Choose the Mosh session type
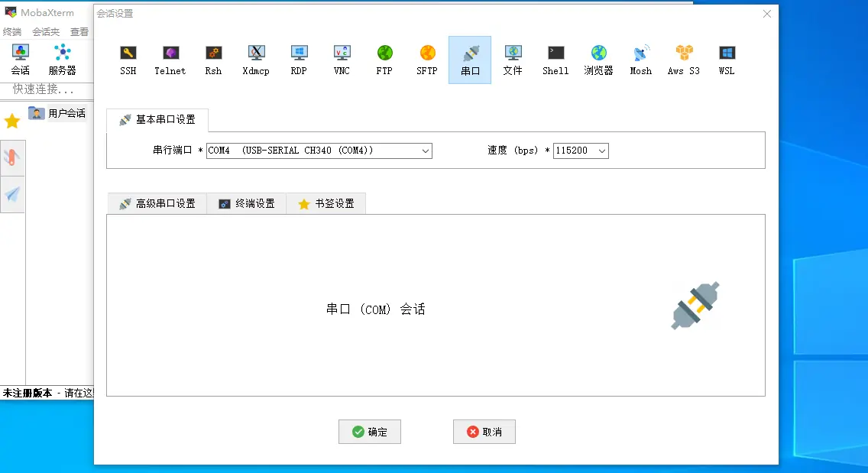The height and width of the screenshot is (473, 868). click(x=640, y=59)
